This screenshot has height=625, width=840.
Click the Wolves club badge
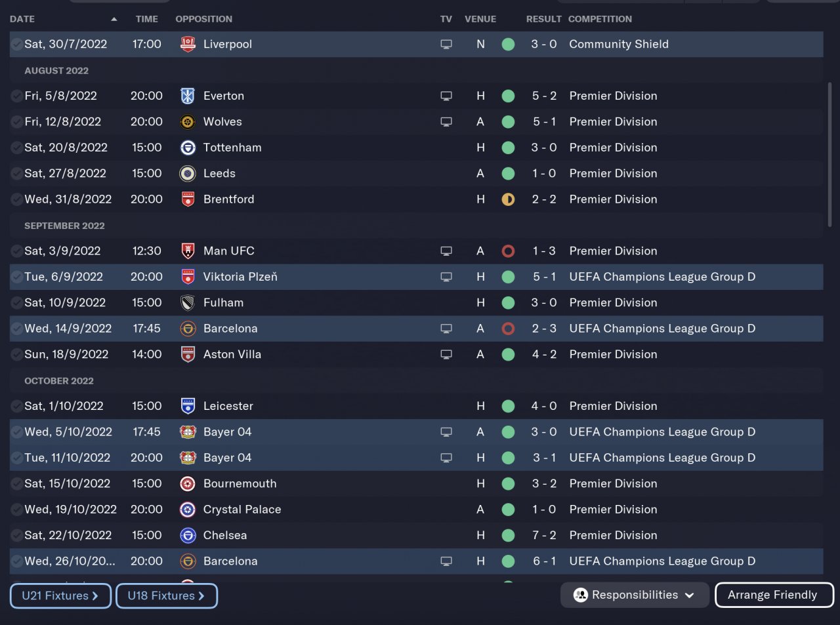(x=188, y=122)
